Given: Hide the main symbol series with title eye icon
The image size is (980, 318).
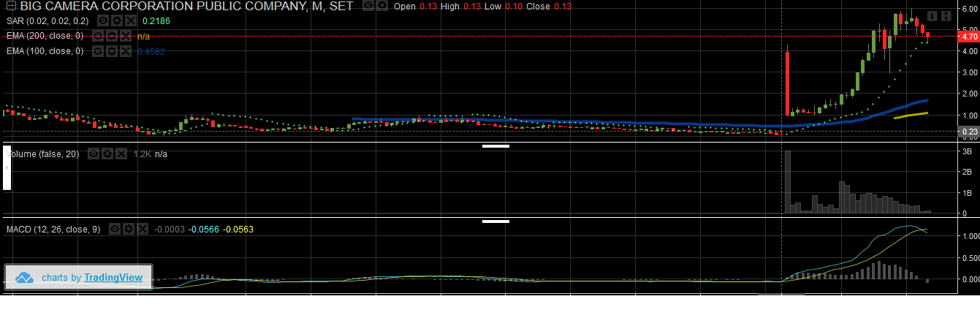Looking at the screenshot, I should tap(369, 6).
